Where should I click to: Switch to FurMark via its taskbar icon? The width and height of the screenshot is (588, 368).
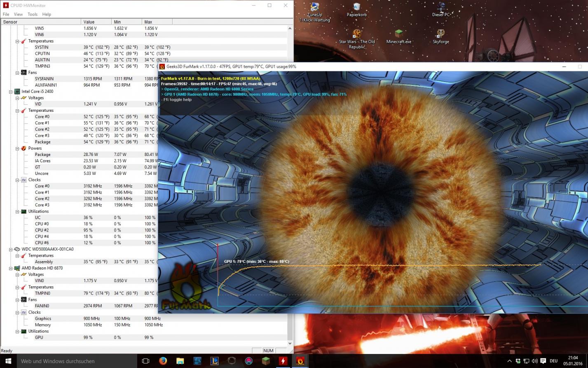(300, 361)
